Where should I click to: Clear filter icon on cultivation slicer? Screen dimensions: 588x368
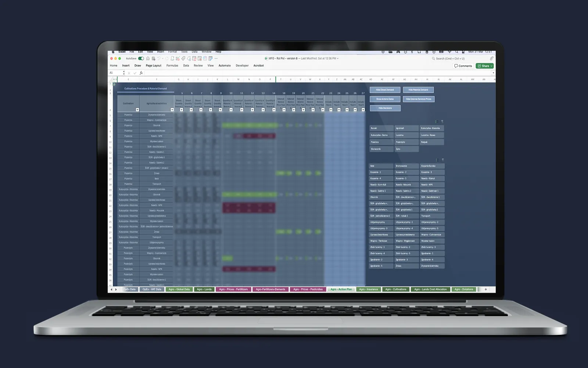tap(442, 121)
